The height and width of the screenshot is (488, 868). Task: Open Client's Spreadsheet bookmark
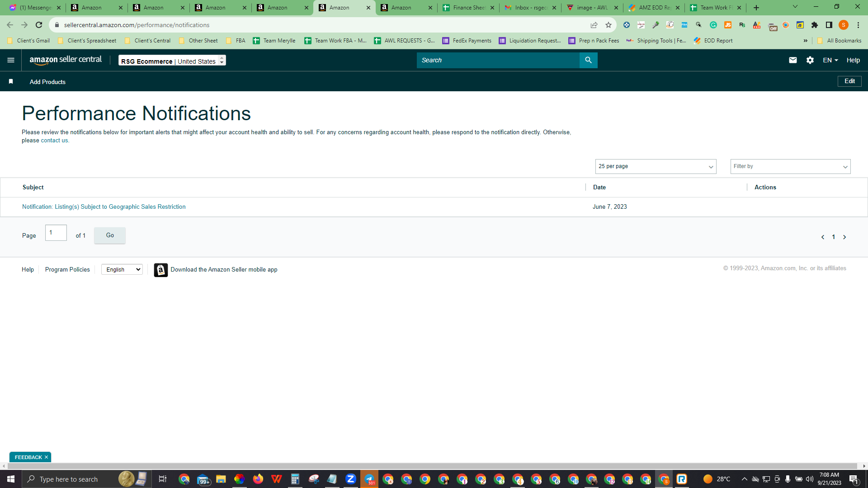87,41
